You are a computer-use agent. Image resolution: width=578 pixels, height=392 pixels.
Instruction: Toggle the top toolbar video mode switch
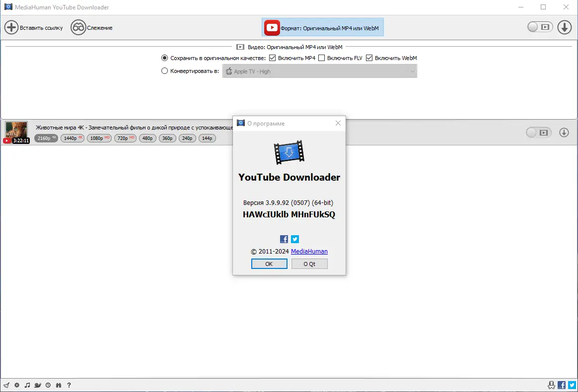540,27
